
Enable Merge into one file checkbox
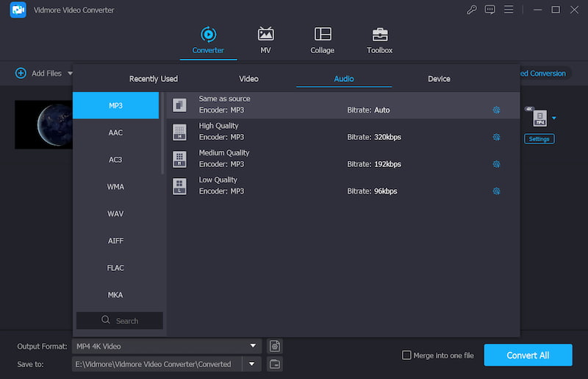click(406, 355)
